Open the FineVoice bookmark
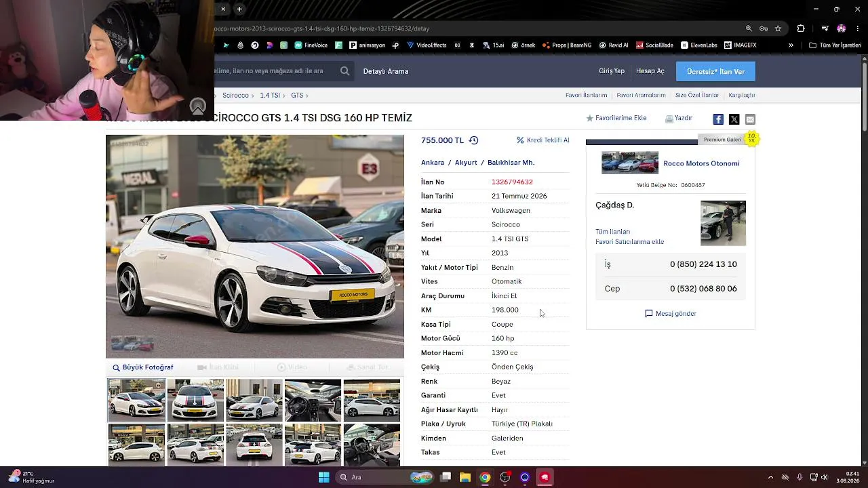 tap(311, 45)
